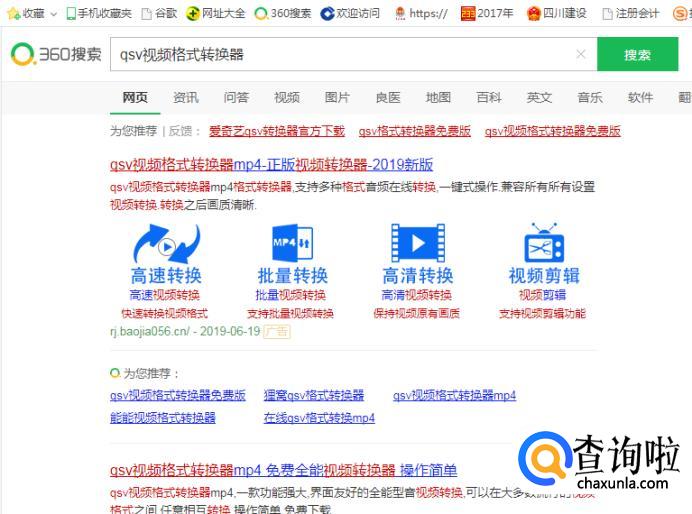Click 支持视频剪辑功能 text
This screenshot has width=692, height=514.
pyautogui.click(x=542, y=313)
